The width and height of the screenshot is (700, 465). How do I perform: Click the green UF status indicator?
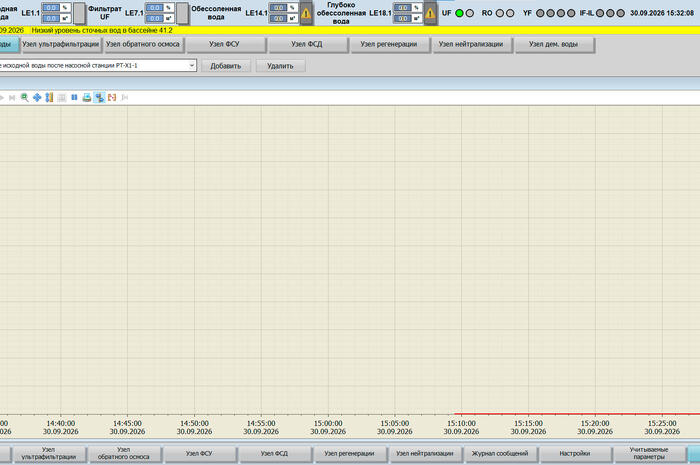(x=459, y=13)
